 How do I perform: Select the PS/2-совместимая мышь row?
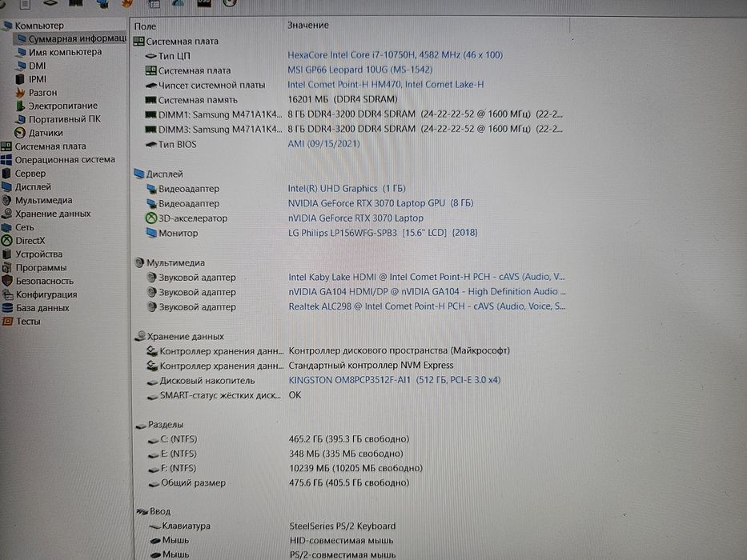pos(272,554)
